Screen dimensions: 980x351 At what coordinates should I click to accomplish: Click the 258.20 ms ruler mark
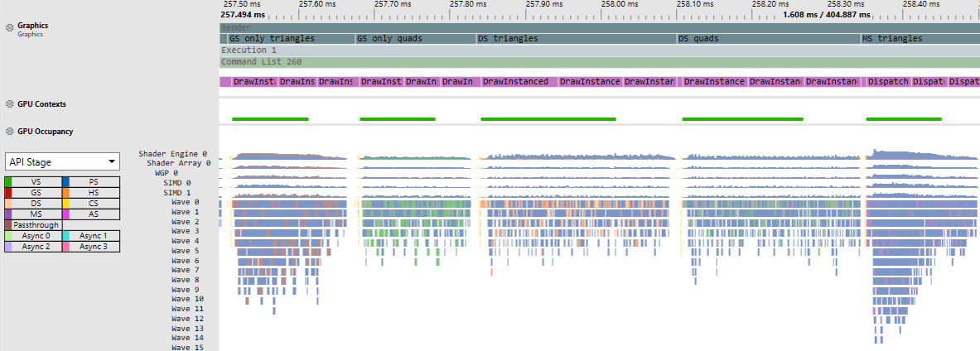click(770, 4)
